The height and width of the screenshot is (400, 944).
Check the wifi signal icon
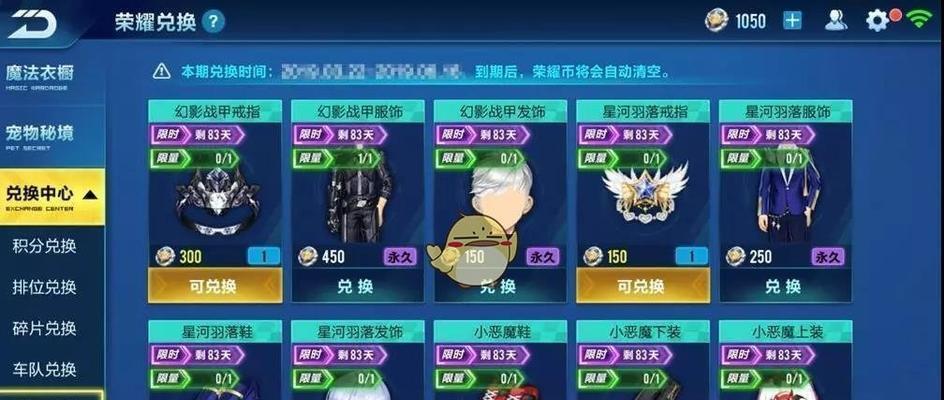tap(919, 20)
